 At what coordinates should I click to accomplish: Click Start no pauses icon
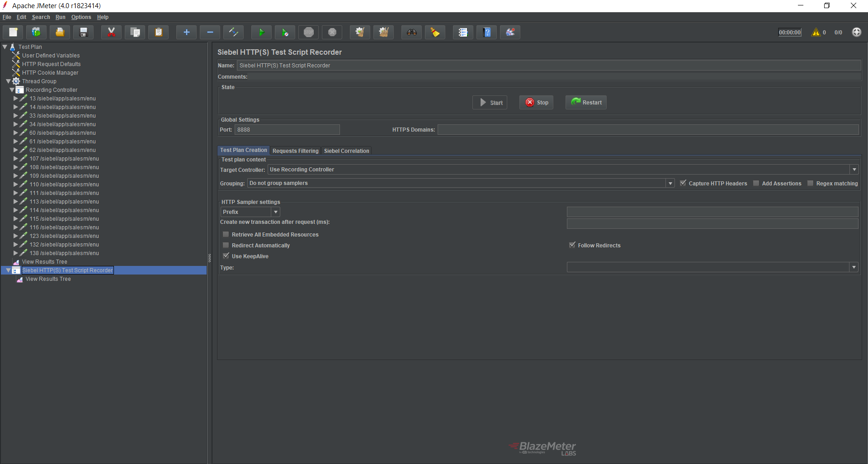click(x=285, y=32)
